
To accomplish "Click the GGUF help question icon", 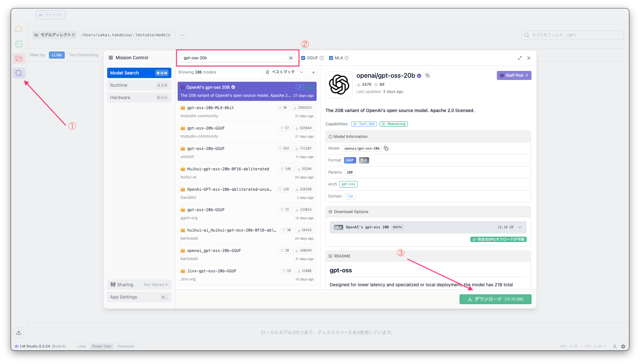I will pos(322,58).
